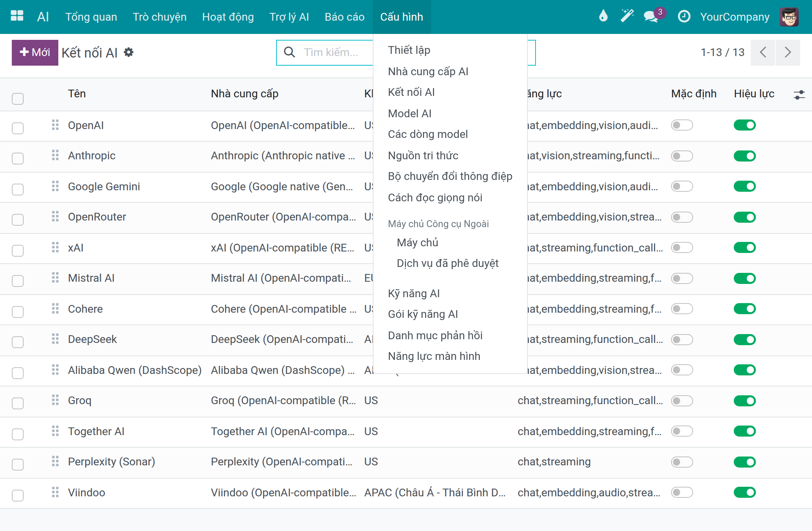Open the magic wand tool icon
This screenshot has width=812, height=531.
pyautogui.click(x=627, y=16)
